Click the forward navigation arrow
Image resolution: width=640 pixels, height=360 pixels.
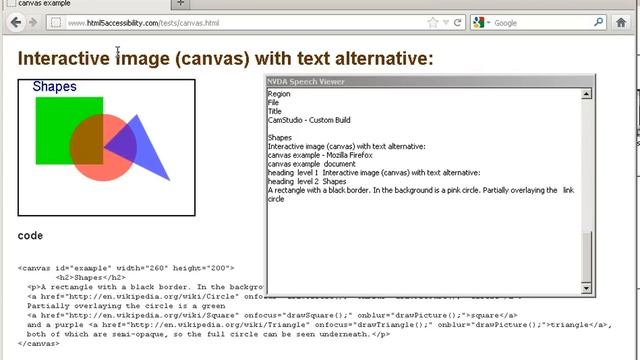pyautogui.click(x=33, y=22)
